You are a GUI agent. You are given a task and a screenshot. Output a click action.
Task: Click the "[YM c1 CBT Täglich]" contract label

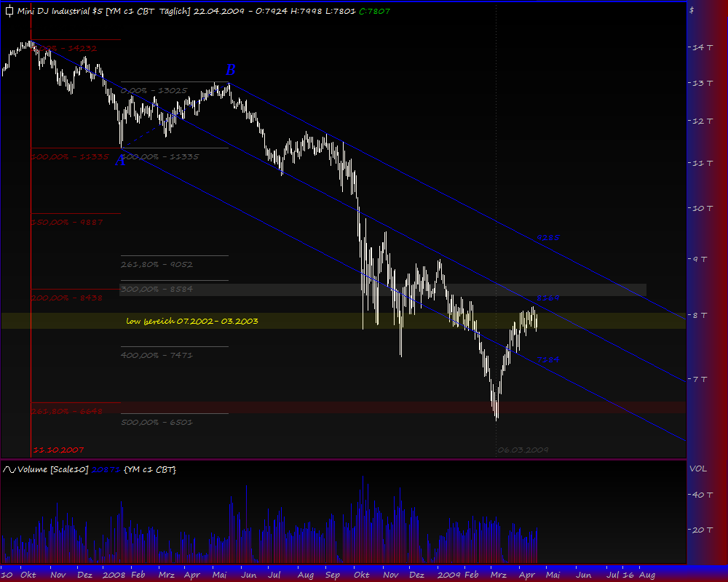click(x=148, y=11)
